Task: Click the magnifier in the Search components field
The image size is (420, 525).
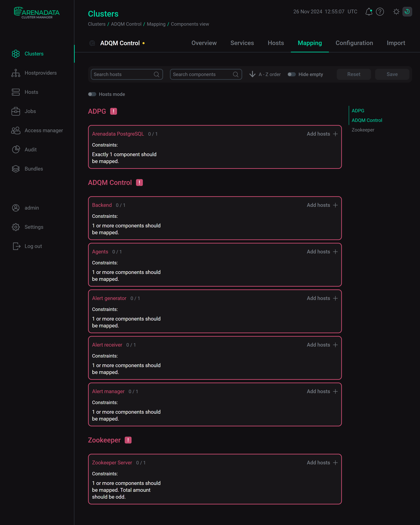Action: pos(235,74)
